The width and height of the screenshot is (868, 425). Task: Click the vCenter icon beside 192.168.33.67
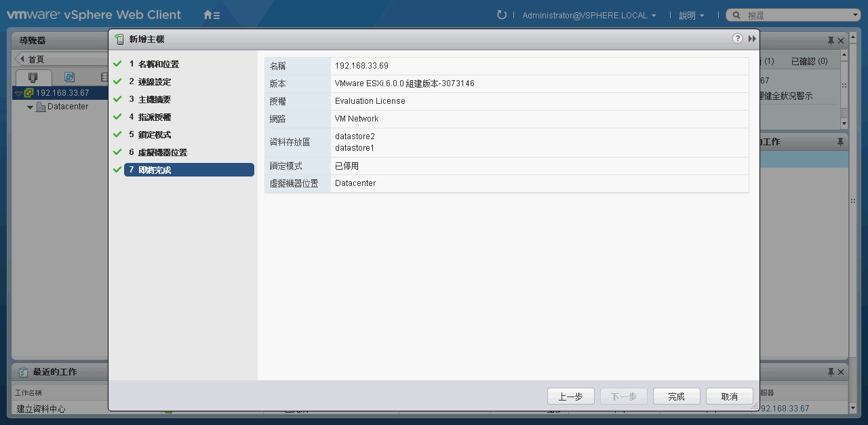[x=29, y=93]
